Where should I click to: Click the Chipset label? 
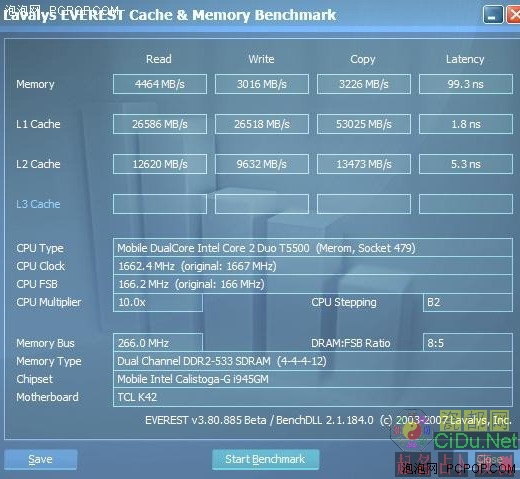click(34, 379)
